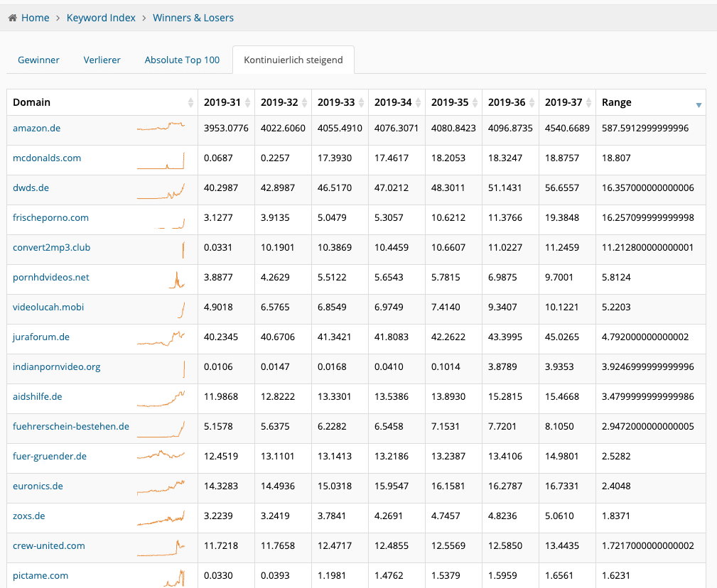Open the dwds.de domain link
This screenshot has width=717, height=588.
(31, 187)
